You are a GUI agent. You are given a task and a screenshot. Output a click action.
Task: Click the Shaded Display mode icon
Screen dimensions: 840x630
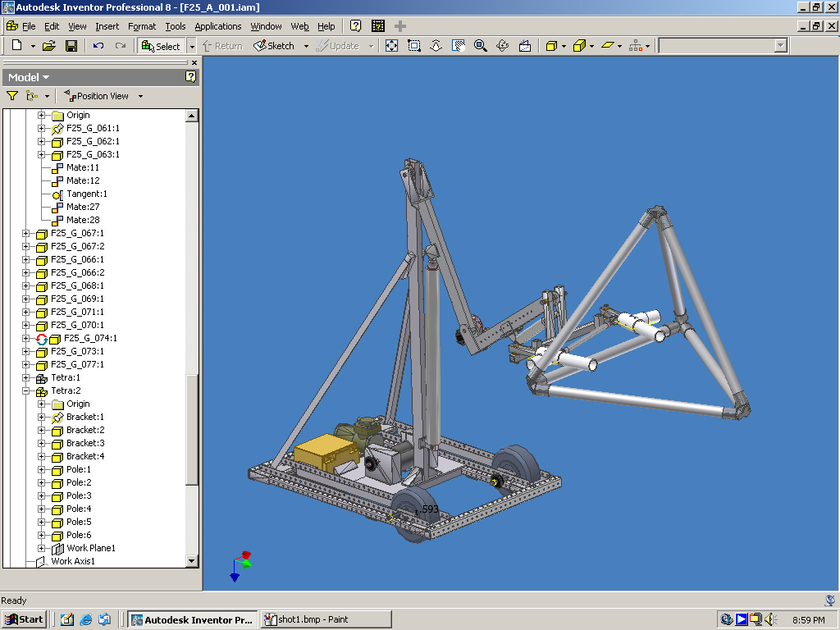pyautogui.click(x=551, y=46)
